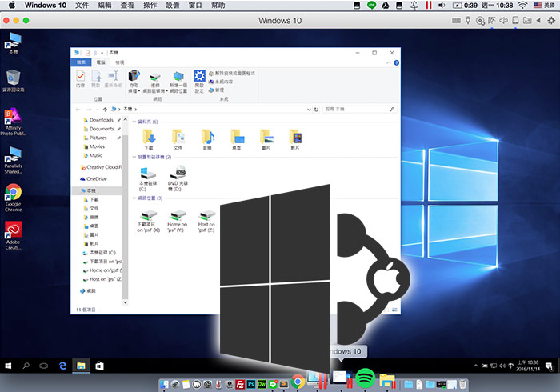The width and height of the screenshot is (560, 392).
Task: Refresh the Explorer address bar
Action: 316,110
